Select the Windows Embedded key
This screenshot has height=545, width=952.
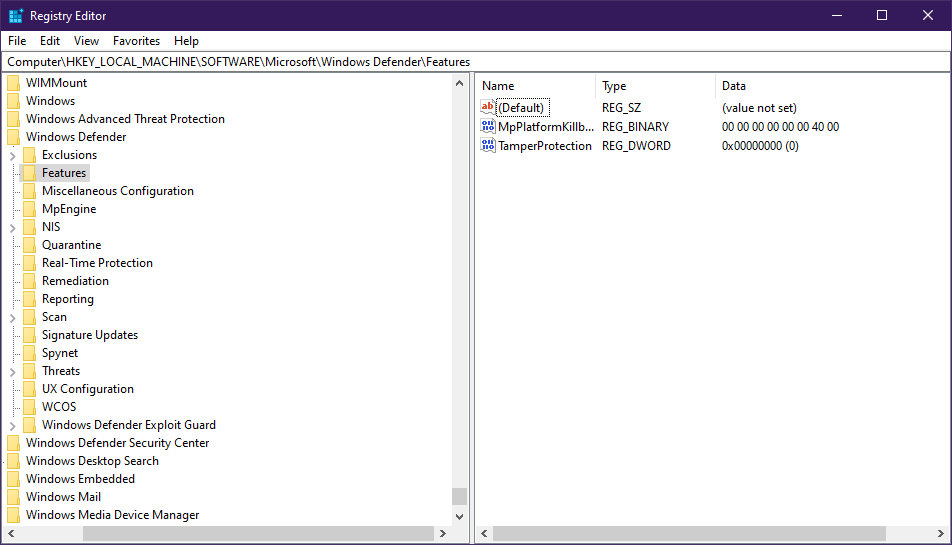tap(80, 479)
